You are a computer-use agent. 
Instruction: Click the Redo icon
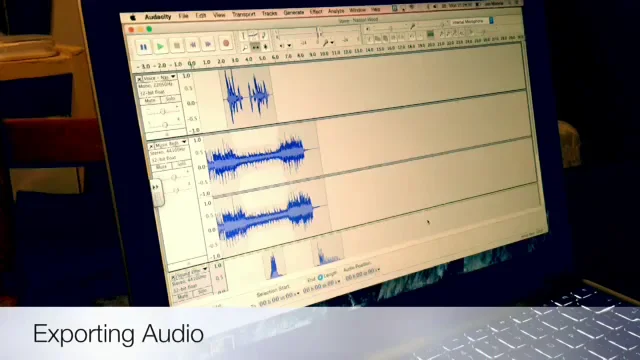[x=420, y=36]
